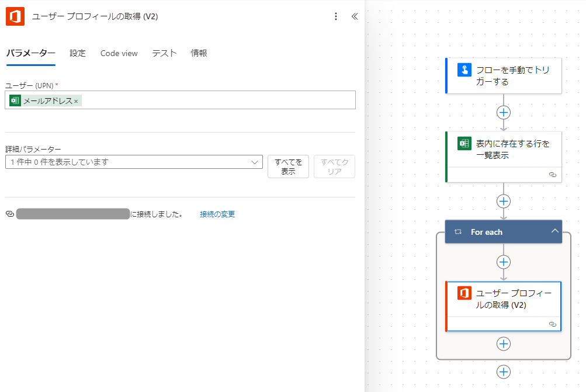Open the three-dot more options menu
Screen dimensions: 586x392
coord(336,16)
